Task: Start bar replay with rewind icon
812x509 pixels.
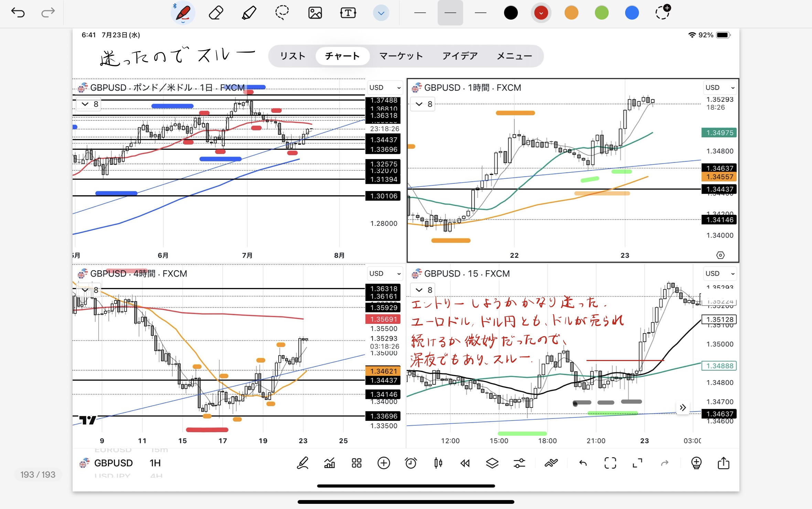Action: pos(465,463)
